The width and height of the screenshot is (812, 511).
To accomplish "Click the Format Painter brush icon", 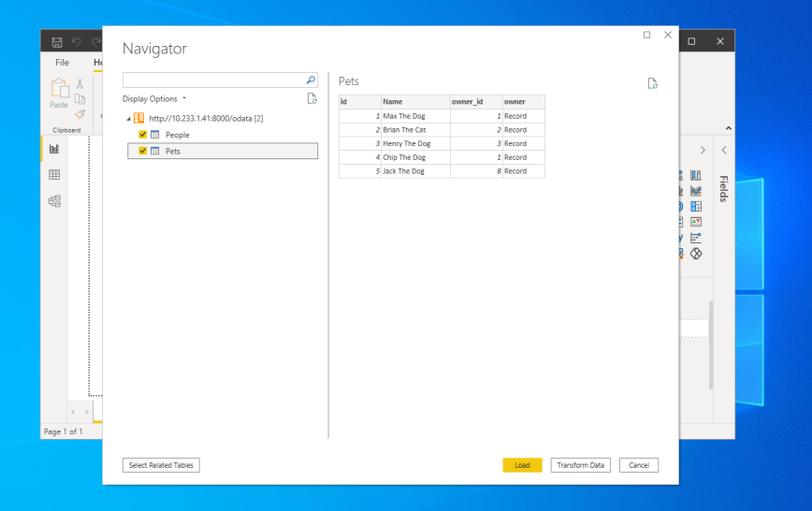I will coord(80,114).
